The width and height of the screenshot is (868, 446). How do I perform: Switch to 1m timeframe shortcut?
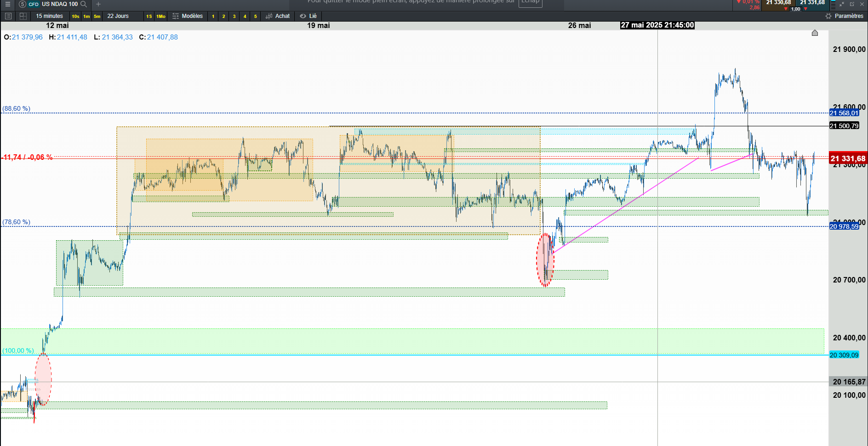(x=86, y=17)
